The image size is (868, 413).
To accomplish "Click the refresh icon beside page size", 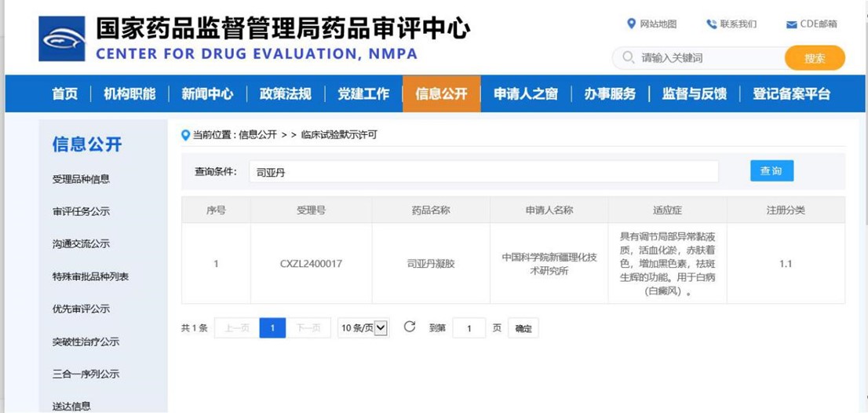I will click(x=409, y=327).
